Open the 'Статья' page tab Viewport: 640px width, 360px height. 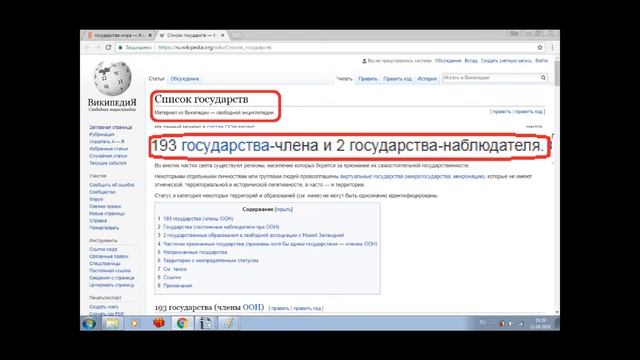[156, 79]
